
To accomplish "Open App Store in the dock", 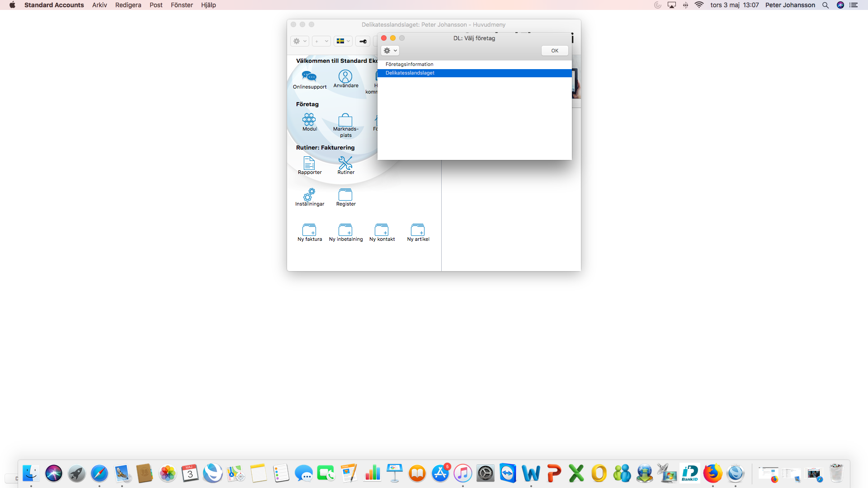I will pyautogui.click(x=440, y=473).
